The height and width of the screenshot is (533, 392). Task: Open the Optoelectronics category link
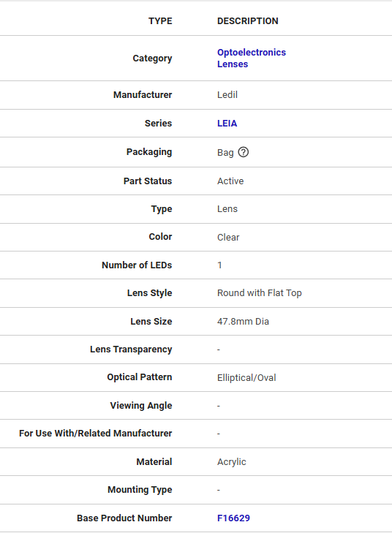tap(252, 53)
